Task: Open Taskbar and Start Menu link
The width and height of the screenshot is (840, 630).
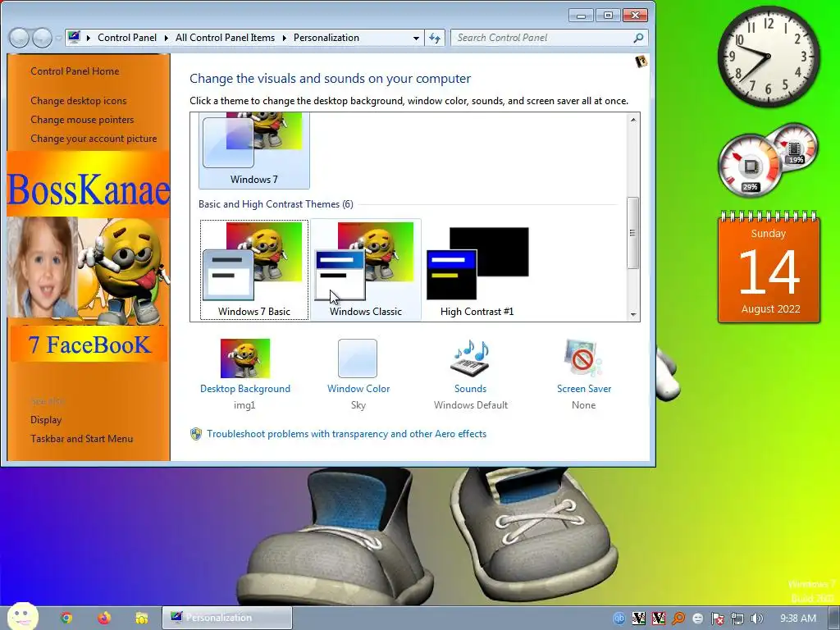Action: tap(81, 438)
